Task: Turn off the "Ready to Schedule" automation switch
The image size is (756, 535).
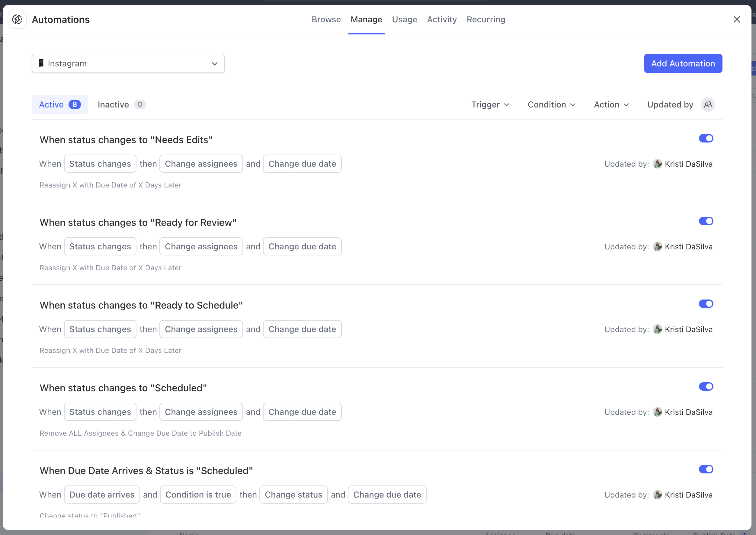Action: point(706,304)
